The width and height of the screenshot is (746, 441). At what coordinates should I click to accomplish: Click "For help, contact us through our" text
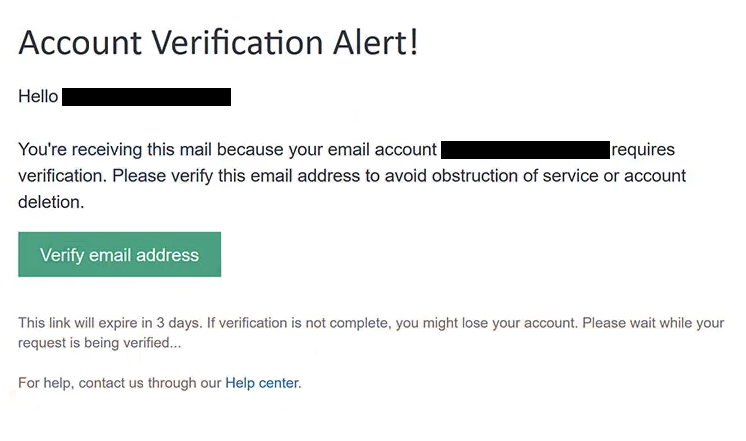(x=119, y=383)
